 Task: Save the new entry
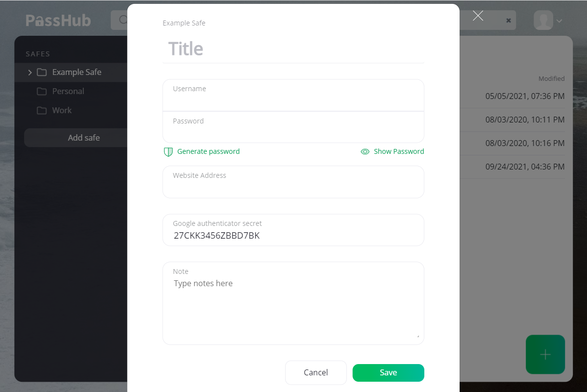[388, 373]
